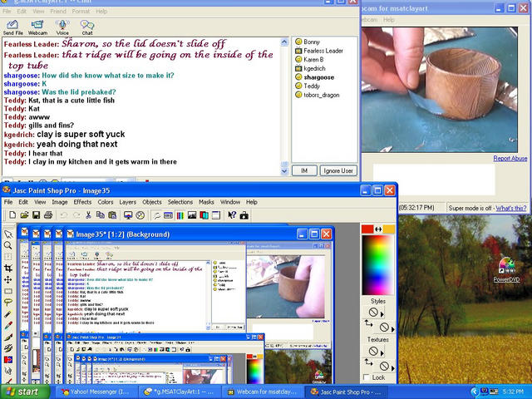This screenshot has width=532, height=399.
Task: Switch to Yahoo! Messenger taskbar button
Action: (96, 392)
